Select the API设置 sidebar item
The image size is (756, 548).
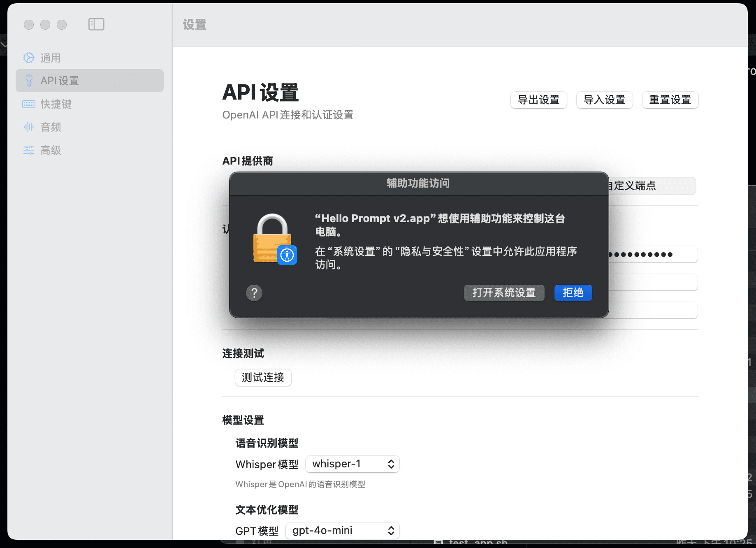click(x=90, y=81)
